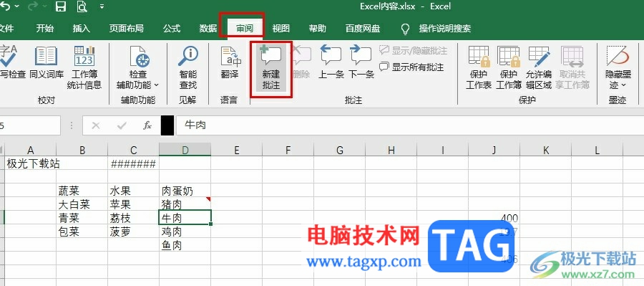Image resolution: width=644 pixels, height=286 pixels.
Task: Select column G header
Action: (x=340, y=151)
